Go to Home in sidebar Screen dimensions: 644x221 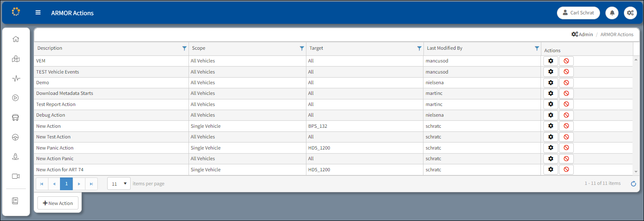point(16,39)
